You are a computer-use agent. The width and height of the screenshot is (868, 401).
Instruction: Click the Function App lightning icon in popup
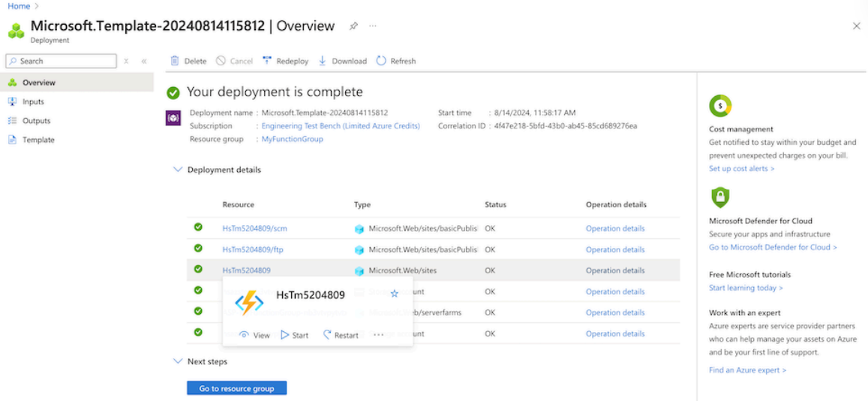249,303
